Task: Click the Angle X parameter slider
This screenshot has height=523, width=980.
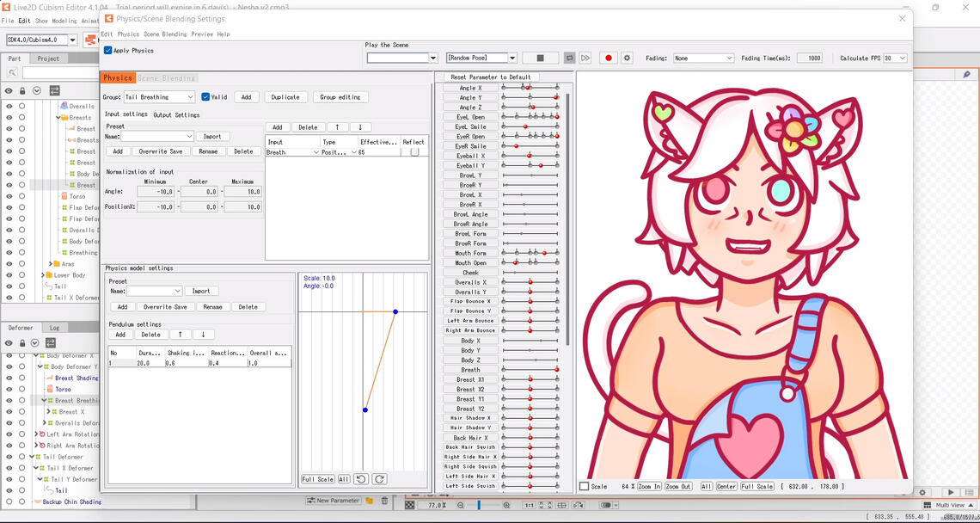Action: pyautogui.click(x=530, y=88)
